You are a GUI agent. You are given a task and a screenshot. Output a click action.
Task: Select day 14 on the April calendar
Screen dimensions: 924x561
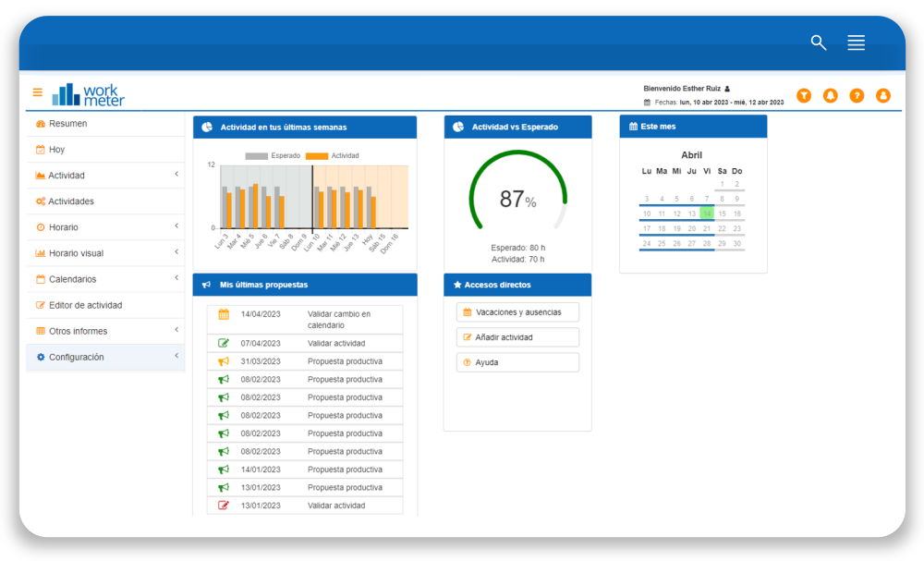[x=707, y=213]
